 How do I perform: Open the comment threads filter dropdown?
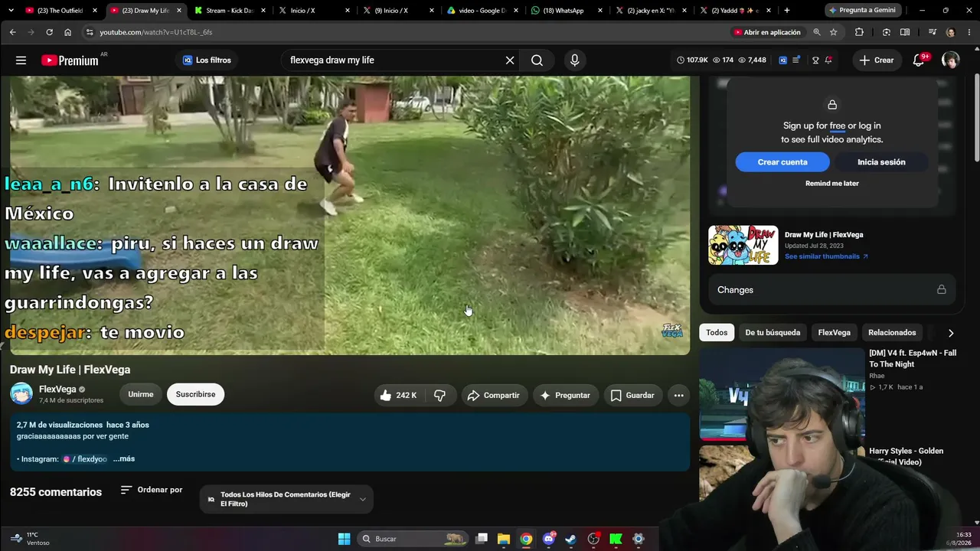[286, 500]
